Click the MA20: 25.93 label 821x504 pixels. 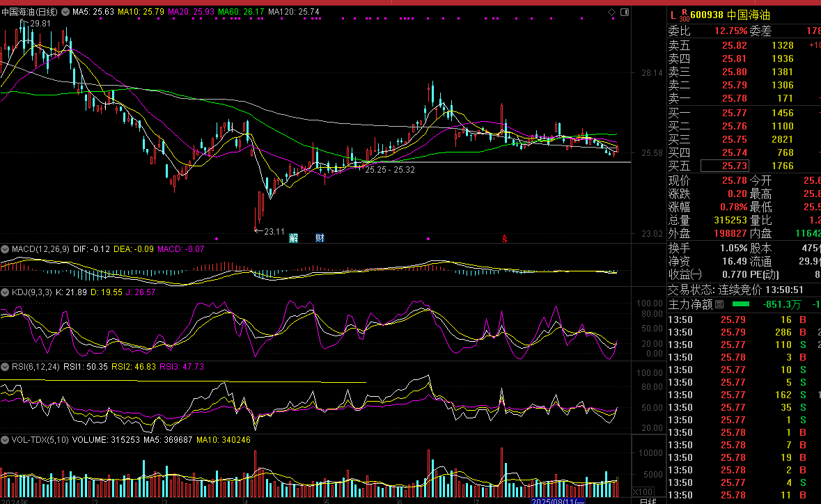tap(191, 12)
